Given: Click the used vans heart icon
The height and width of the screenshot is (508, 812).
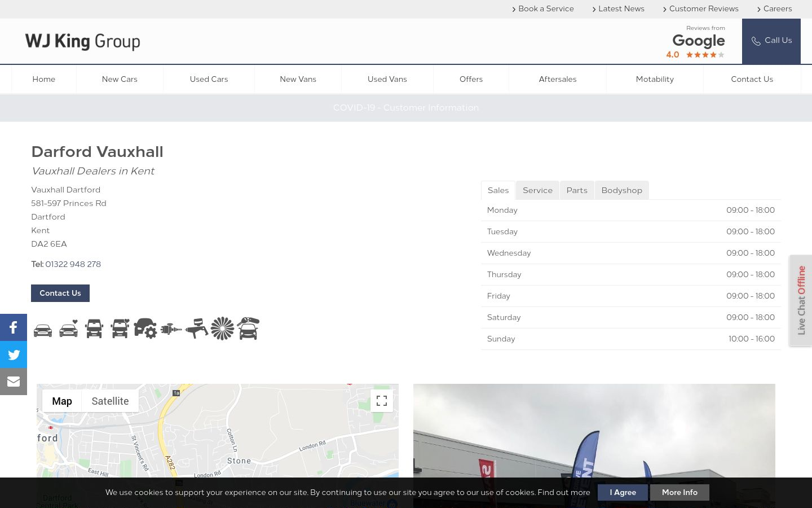Looking at the screenshot, I should click(120, 329).
